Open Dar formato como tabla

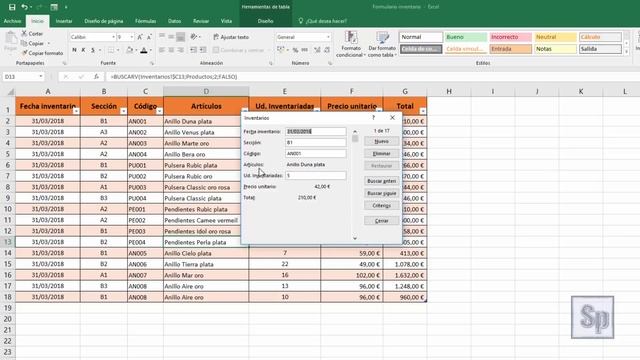pos(382,44)
